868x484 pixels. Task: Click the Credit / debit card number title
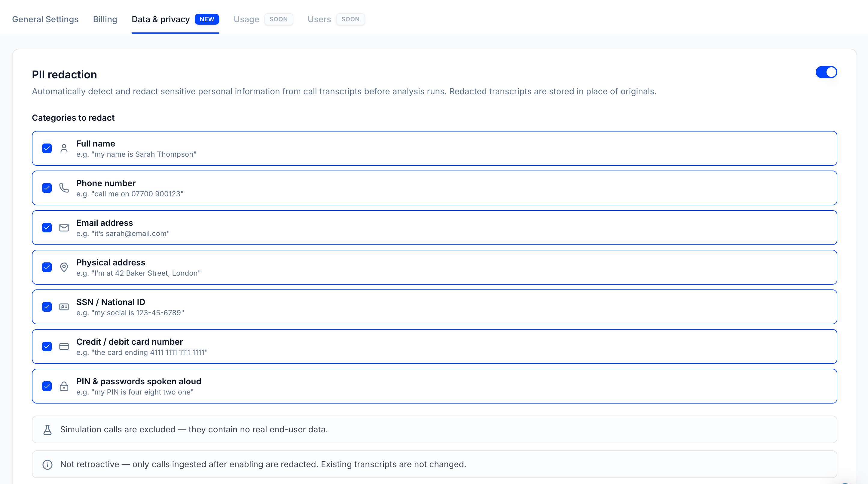pyautogui.click(x=130, y=342)
